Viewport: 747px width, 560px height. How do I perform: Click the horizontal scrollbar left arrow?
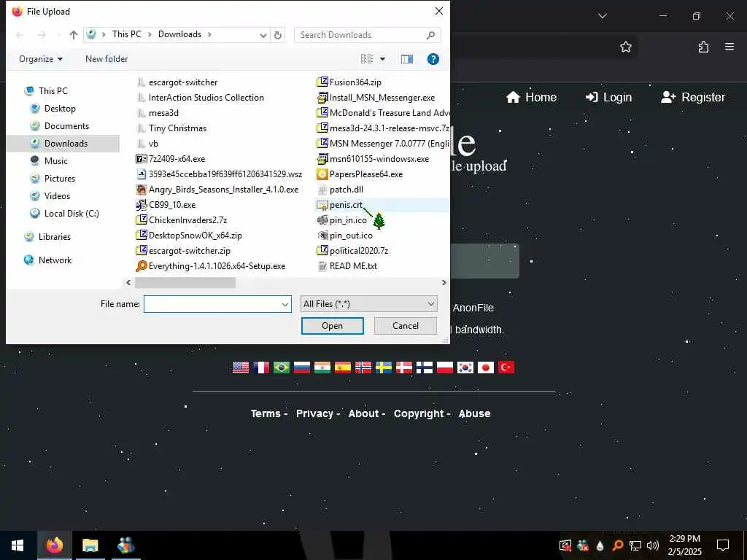(128, 282)
